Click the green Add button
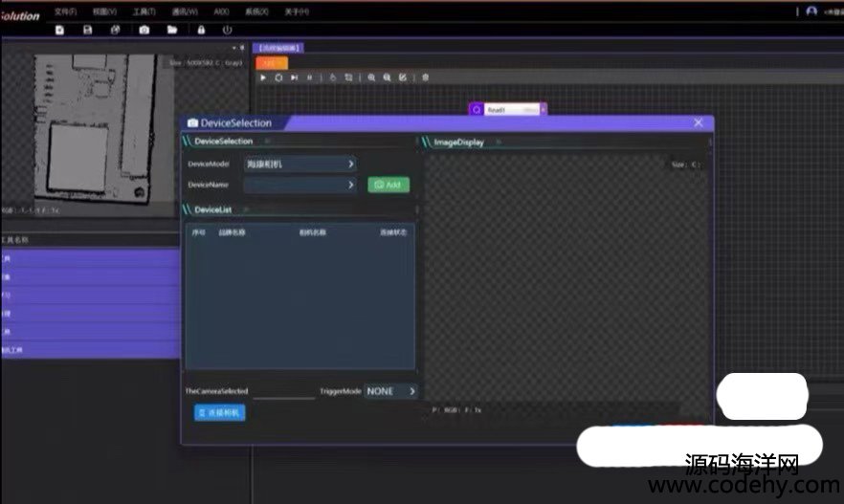This screenshot has width=844, height=504. click(388, 185)
